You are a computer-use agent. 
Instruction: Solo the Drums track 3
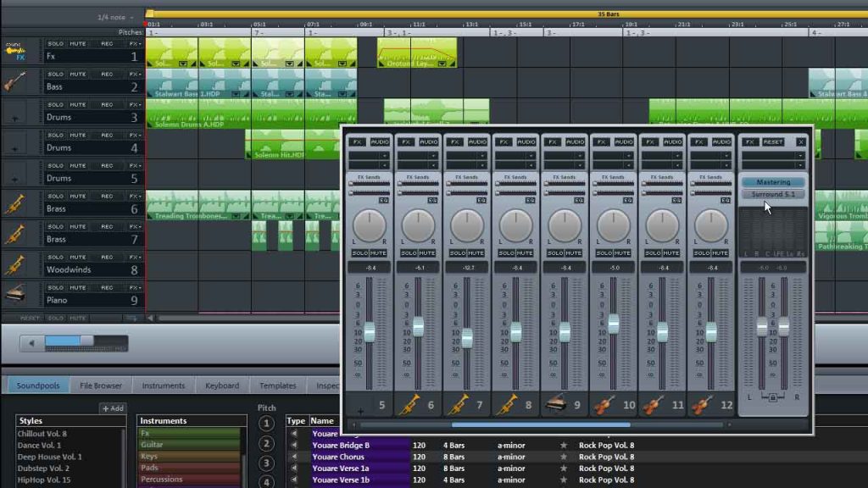point(56,105)
